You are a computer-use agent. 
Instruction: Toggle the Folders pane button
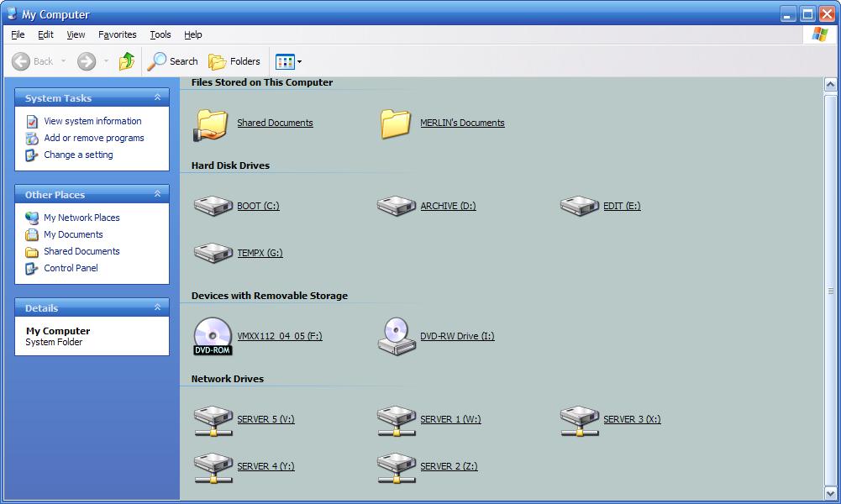(x=234, y=61)
